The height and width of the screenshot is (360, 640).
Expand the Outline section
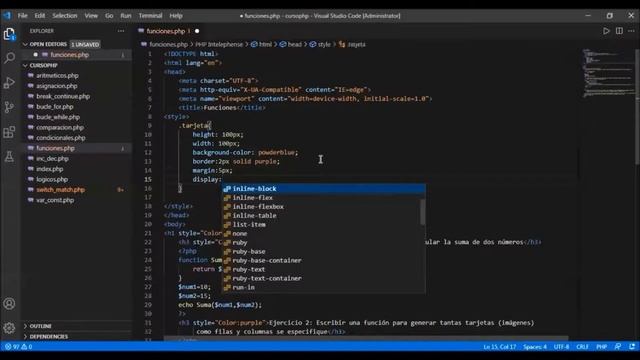pyautogui.click(x=77, y=326)
